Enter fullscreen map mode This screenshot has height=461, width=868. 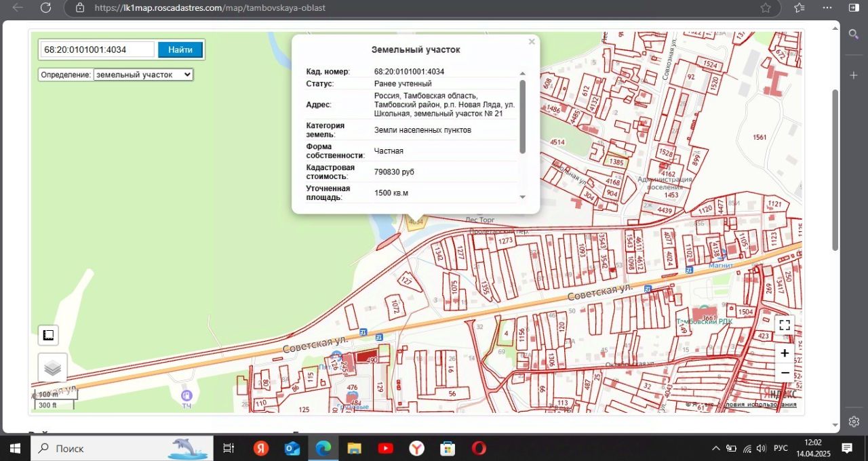pos(785,325)
